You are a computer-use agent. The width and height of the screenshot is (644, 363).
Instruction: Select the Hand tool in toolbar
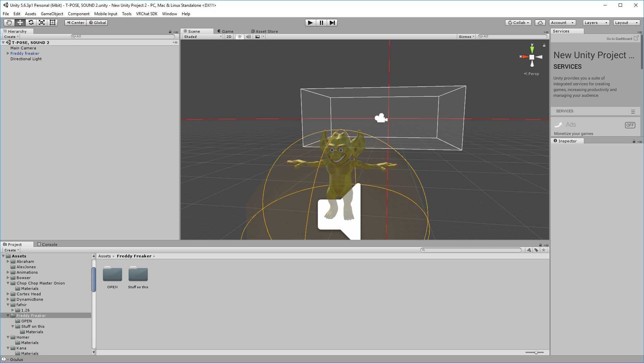pos(9,23)
